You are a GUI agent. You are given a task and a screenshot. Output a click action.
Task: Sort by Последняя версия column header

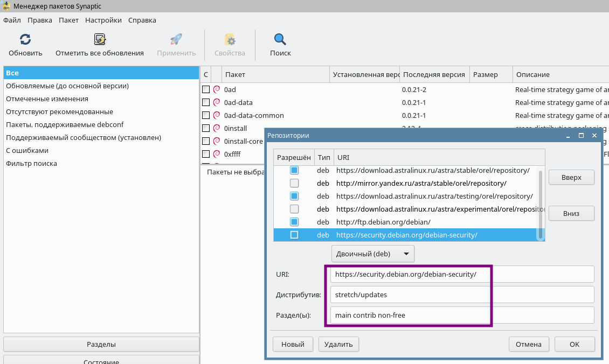tap(434, 74)
